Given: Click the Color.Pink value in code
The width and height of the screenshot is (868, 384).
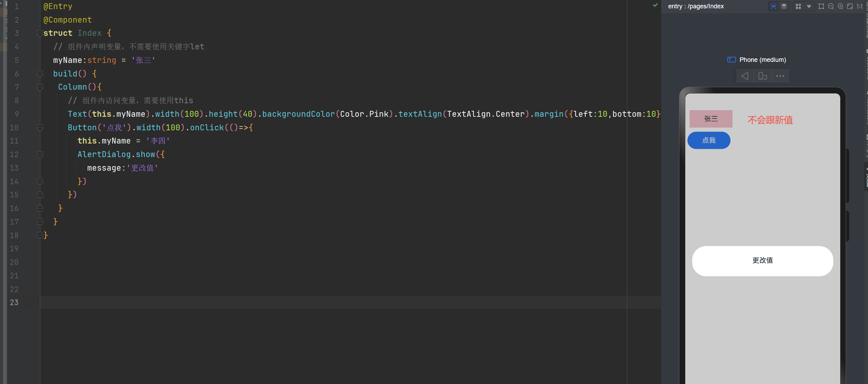Looking at the screenshot, I should [364, 114].
